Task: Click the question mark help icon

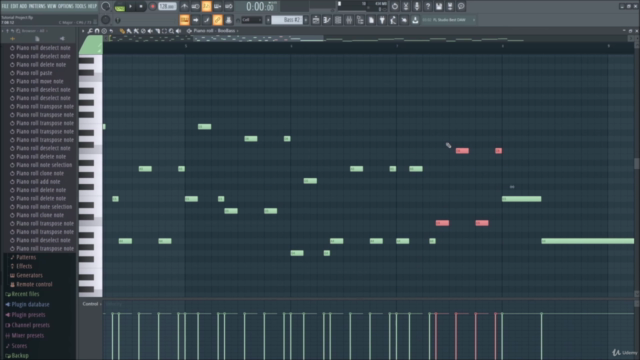Action: coord(428,7)
